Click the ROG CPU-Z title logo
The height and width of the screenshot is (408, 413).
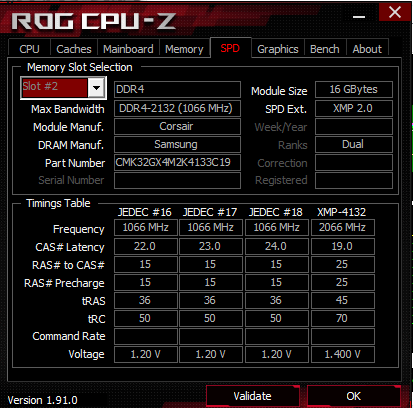[x=94, y=21]
